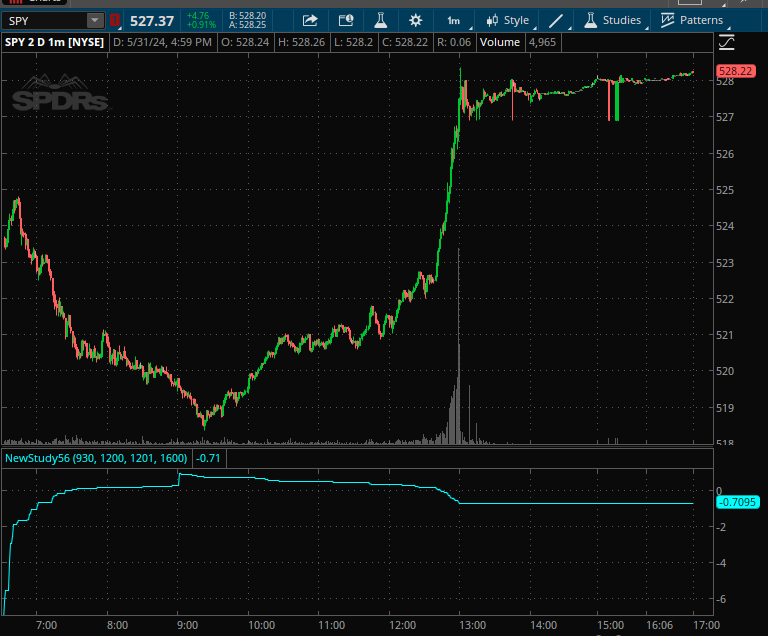Viewport: 768px width, 636px height.
Task: Click the 528.22 price bubble on axis
Action: point(735,71)
